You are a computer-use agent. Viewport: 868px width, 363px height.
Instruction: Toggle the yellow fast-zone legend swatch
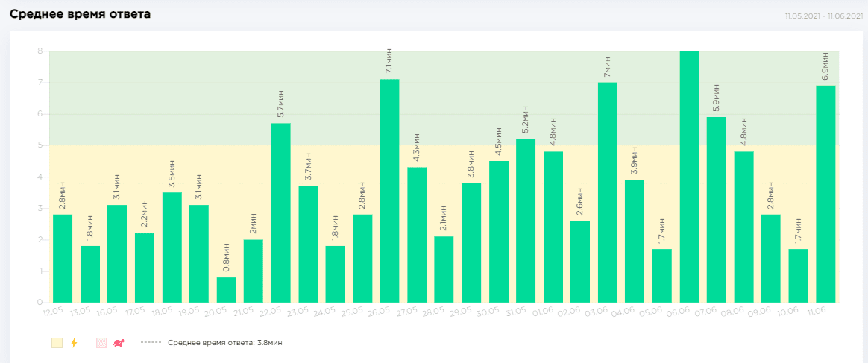click(x=57, y=343)
